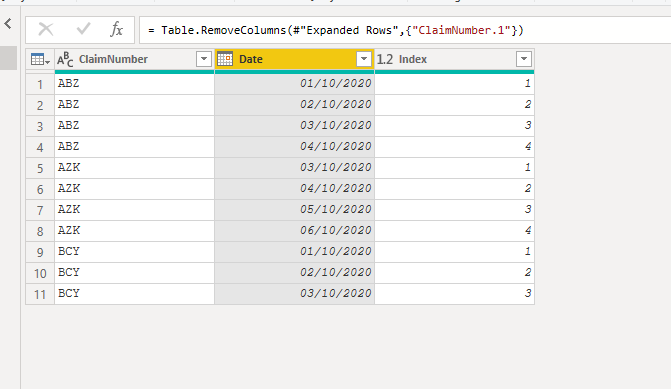Open the table menu icon in header corner
The width and height of the screenshot is (671, 389).
pyautogui.click(x=40, y=59)
